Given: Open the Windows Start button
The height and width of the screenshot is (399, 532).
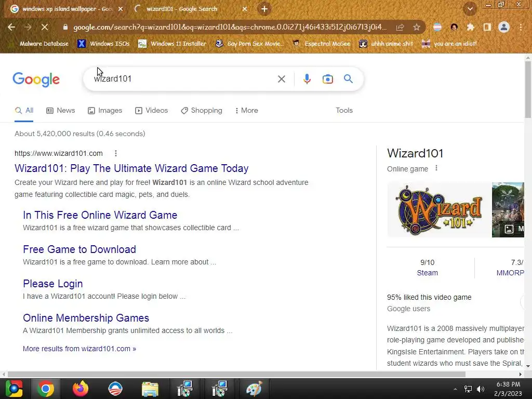Looking at the screenshot, I should [14, 389].
